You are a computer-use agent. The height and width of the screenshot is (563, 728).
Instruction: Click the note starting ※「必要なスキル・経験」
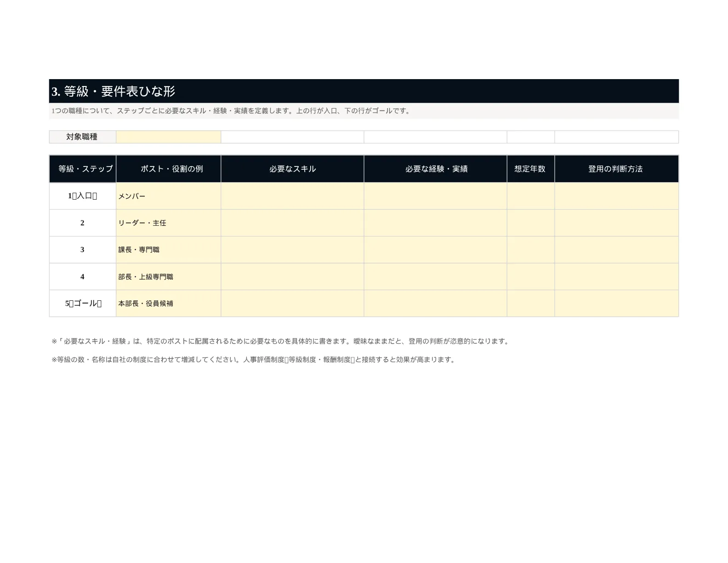point(281,341)
